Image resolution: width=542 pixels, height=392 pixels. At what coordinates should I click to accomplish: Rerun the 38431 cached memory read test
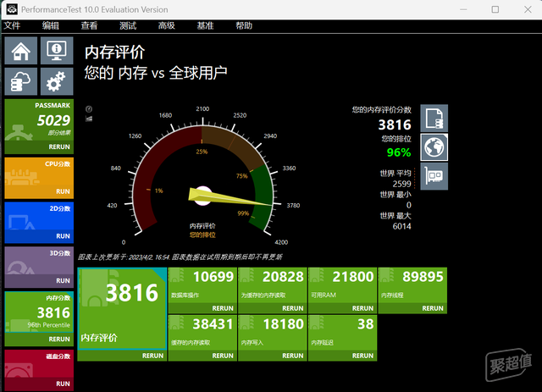click(x=223, y=356)
